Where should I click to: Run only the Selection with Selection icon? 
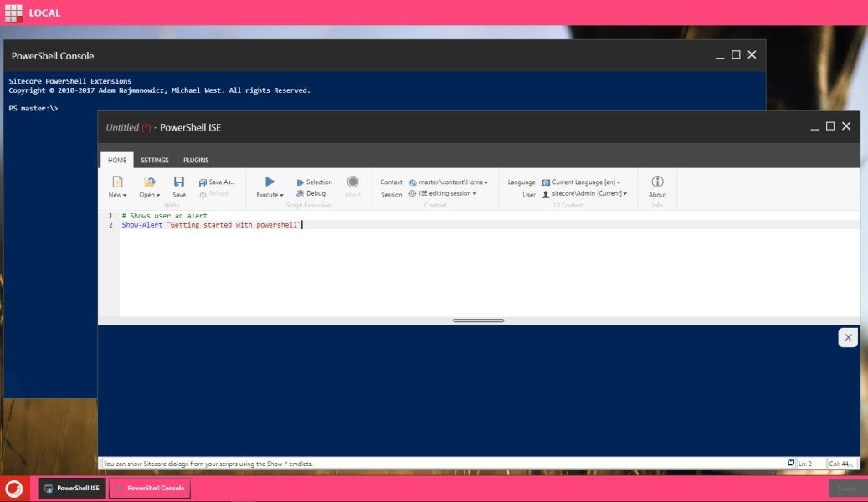point(316,182)
